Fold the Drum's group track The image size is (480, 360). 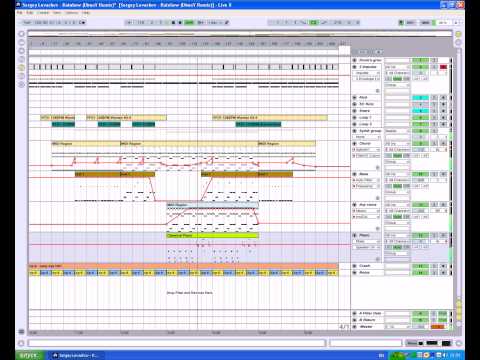355,60
